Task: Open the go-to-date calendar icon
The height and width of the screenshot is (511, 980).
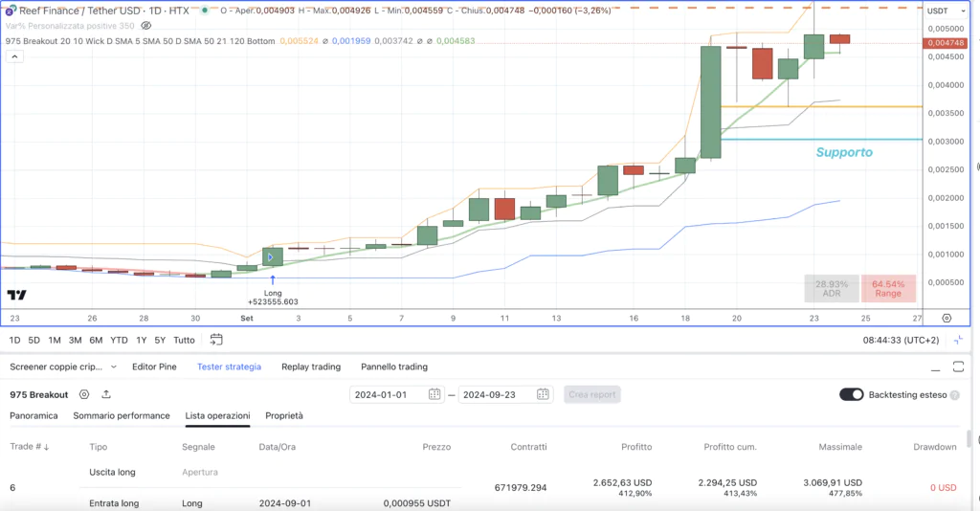Action: pos(216,340)
